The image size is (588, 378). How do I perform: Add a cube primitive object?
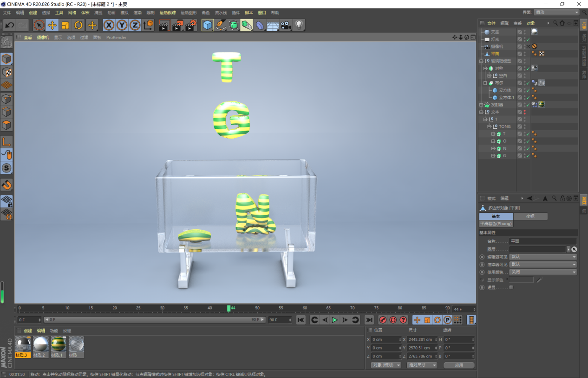point(207,25)
